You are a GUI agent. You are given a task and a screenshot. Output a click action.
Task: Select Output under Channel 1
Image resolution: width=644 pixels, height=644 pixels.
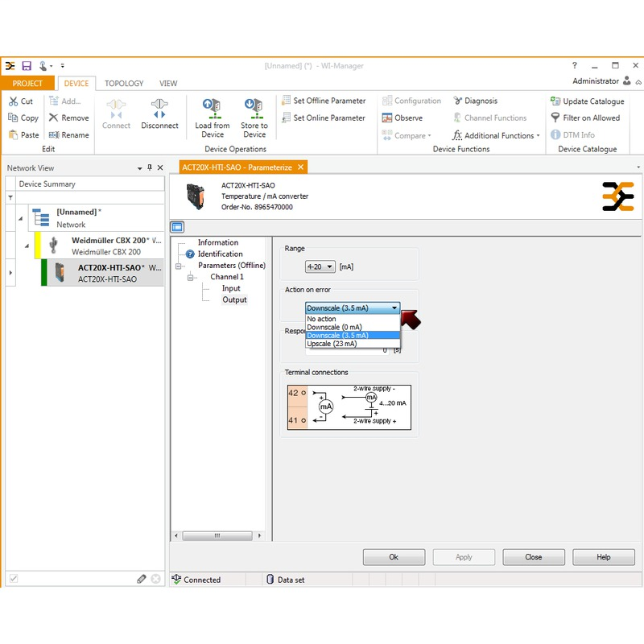coord(234,299)
